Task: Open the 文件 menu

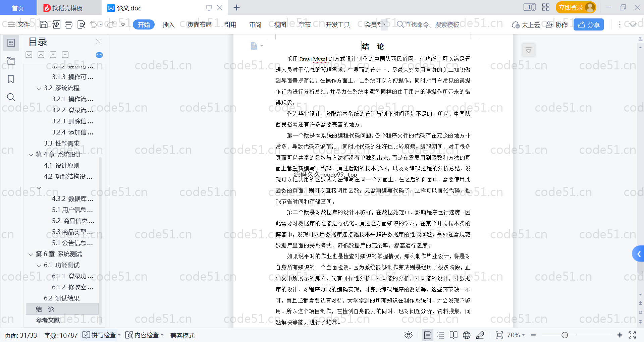Action: tap(19, 24)
